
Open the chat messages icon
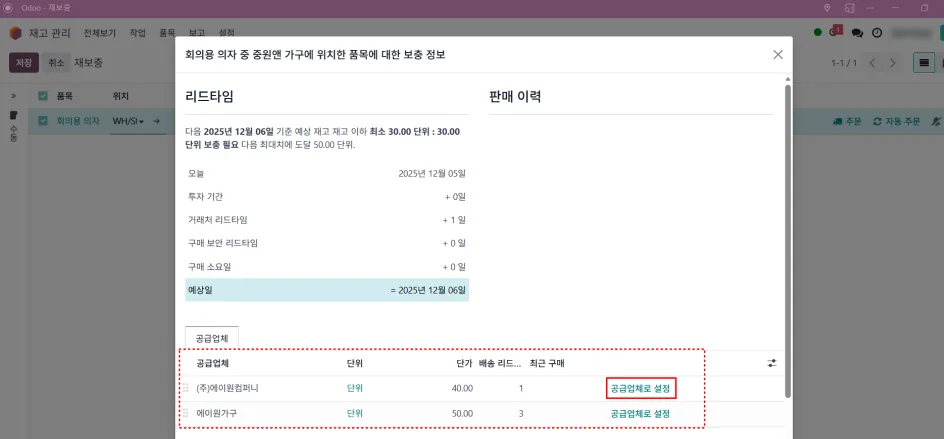857,33
